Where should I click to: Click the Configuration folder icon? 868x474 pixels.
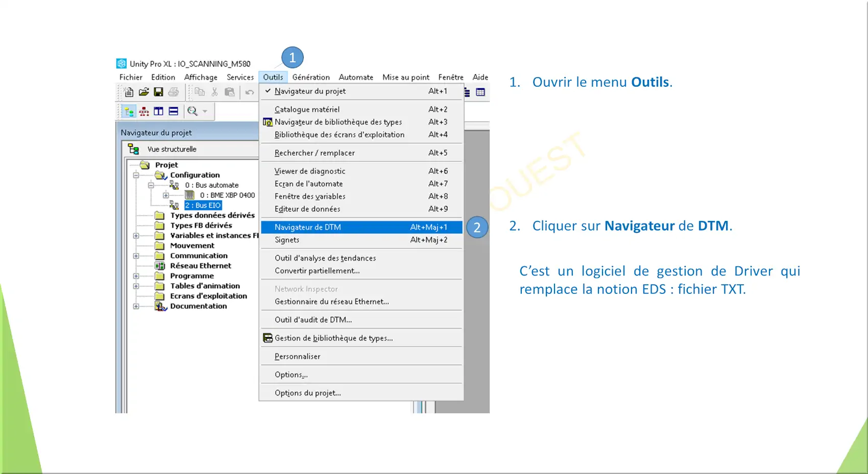[161, 175]
